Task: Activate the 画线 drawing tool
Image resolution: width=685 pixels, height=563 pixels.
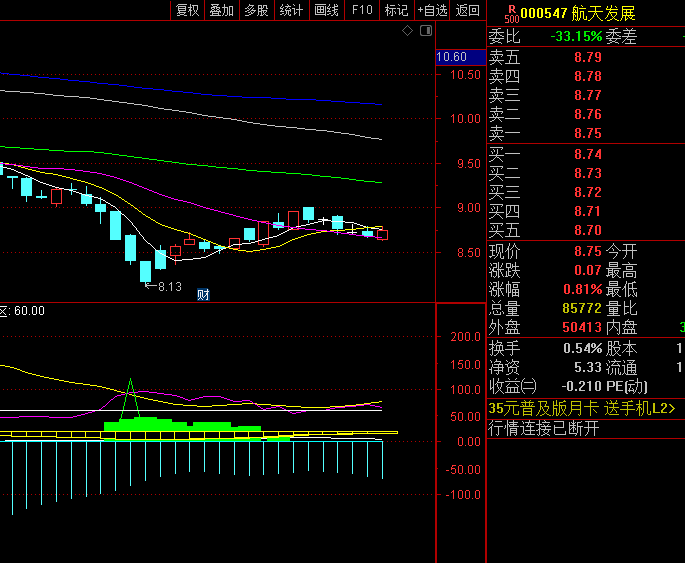Action: coord(326,10)
